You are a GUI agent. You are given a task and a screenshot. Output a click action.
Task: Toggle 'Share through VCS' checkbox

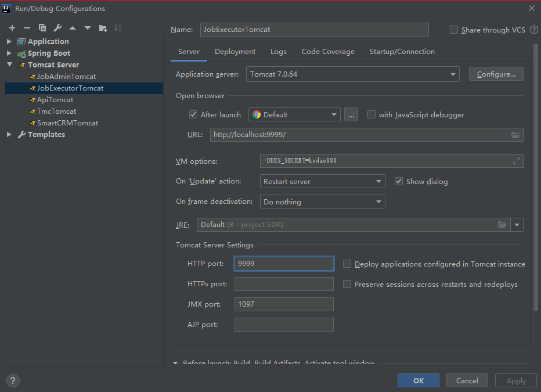click(x=453, y=29)
